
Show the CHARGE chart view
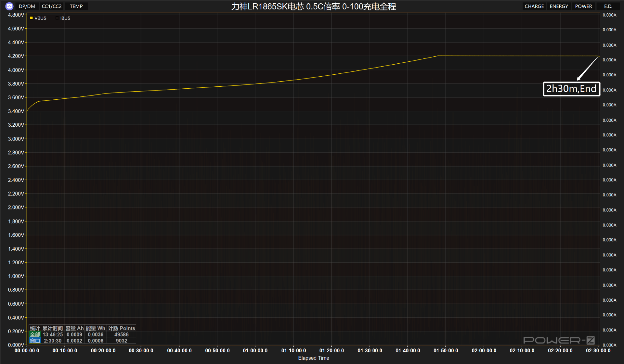(x=534, y=6)
